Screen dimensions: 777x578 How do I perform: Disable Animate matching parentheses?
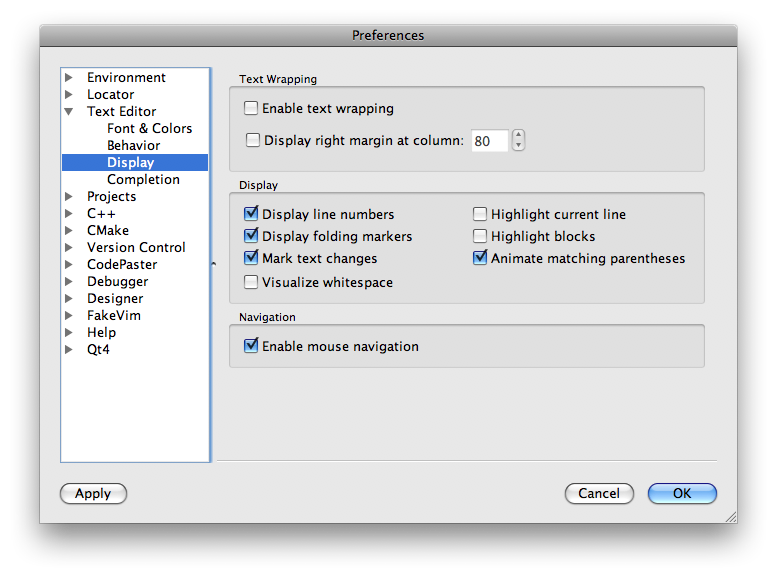[480, 258]
